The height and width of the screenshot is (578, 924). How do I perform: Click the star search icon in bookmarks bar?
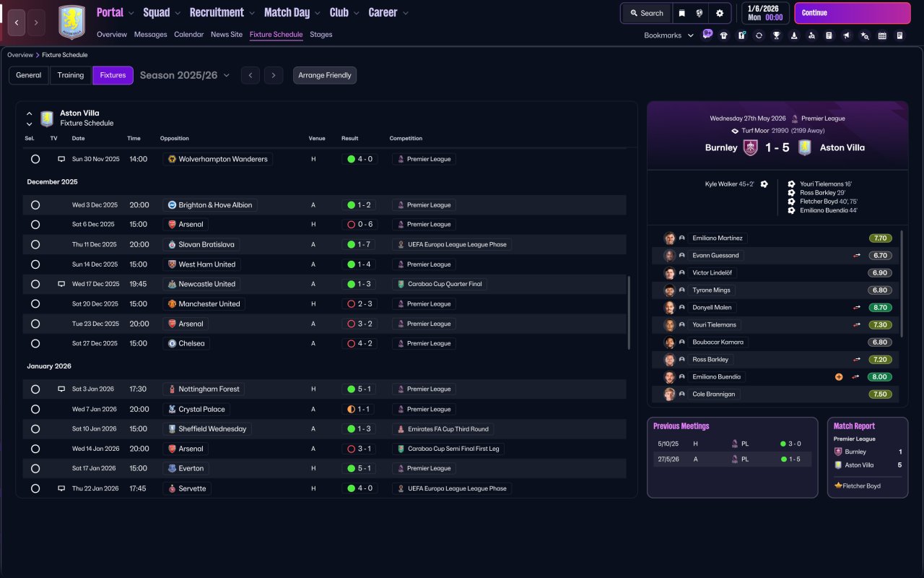[x=865, y=35]
